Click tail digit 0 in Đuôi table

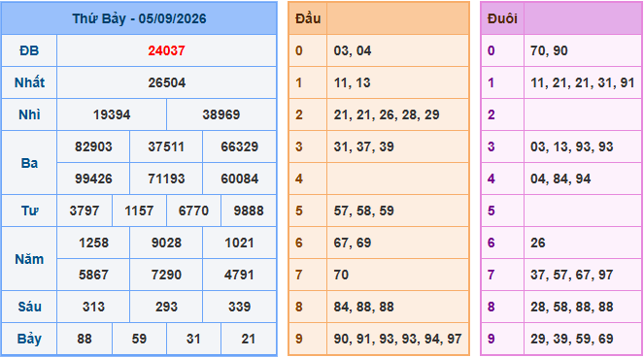pos(491,50)
